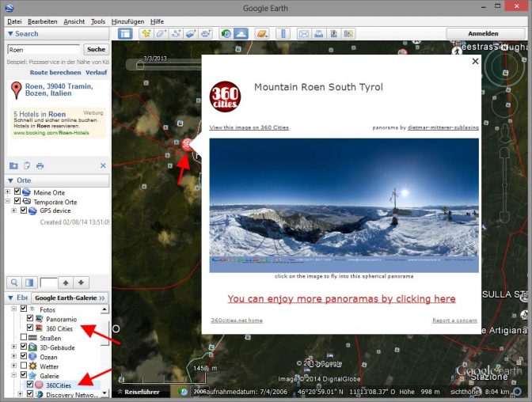The image size is (532, 402).
Task: Collapse Temporäre Orte tree node
Action: (8, 201)
